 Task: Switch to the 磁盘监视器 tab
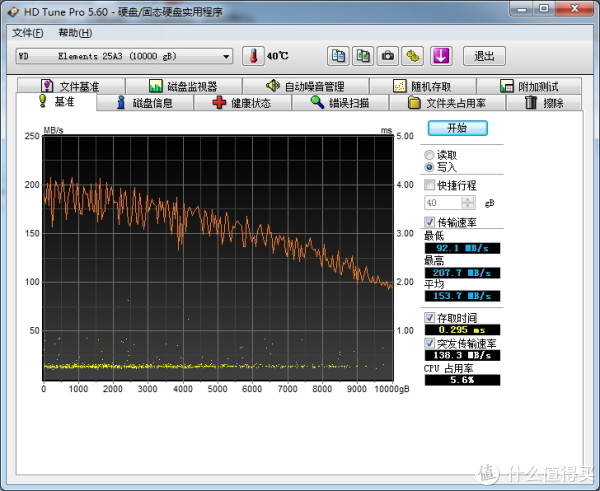pos(184,86)
